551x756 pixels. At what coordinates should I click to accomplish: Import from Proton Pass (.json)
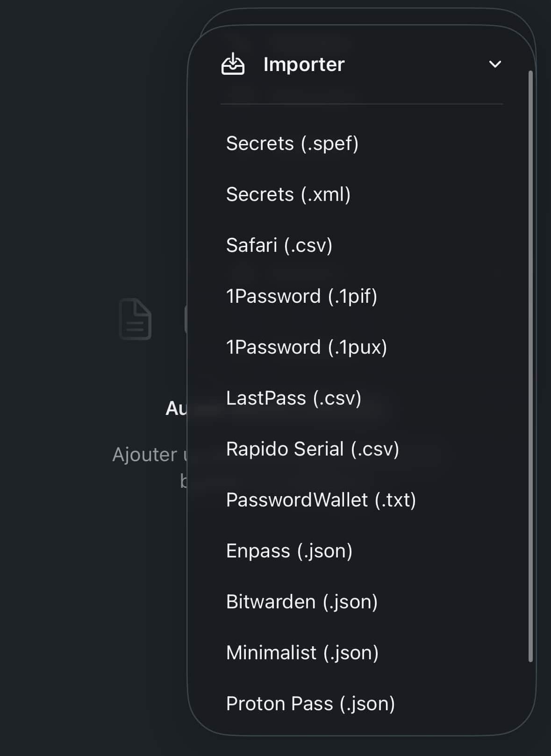[310, 703]
